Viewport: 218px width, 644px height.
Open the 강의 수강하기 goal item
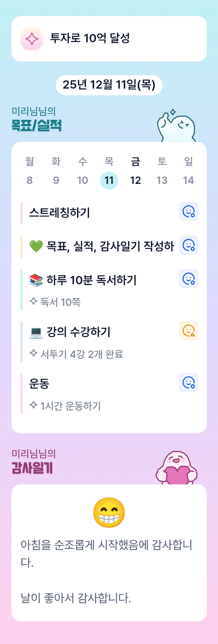(79, 332)
